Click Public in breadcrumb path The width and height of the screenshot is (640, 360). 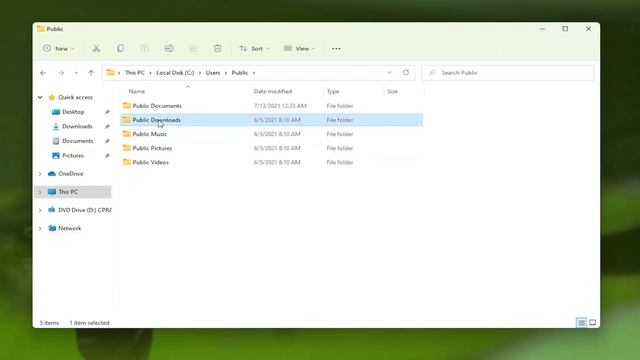[240, 73]
